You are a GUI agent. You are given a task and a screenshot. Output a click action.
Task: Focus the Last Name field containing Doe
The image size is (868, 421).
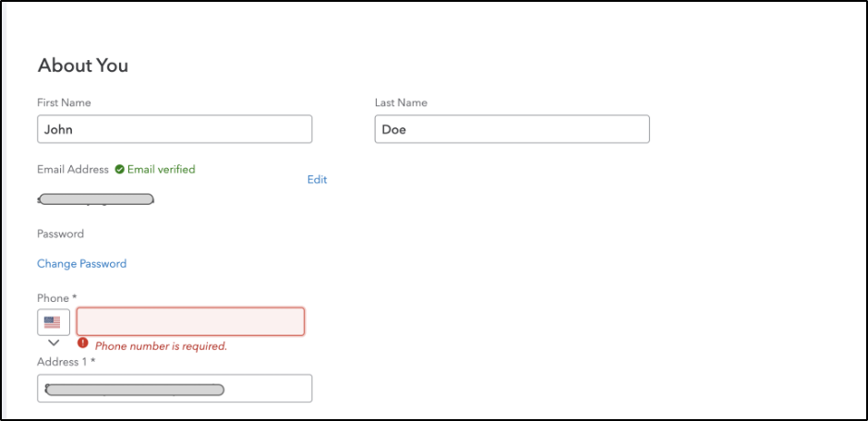(512, 129)
